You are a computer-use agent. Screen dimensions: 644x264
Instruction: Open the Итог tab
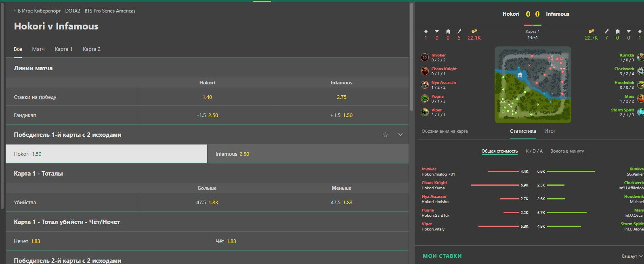pos(550,131)
